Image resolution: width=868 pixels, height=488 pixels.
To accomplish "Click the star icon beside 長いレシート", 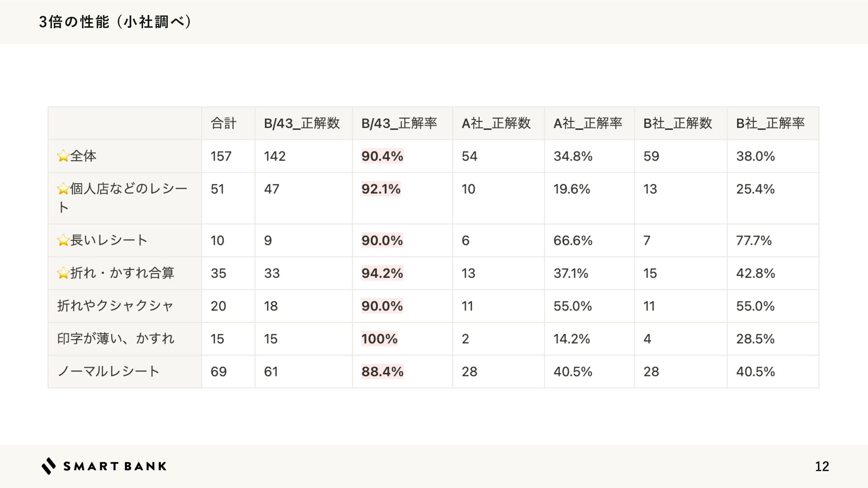I will coord(63,240).
